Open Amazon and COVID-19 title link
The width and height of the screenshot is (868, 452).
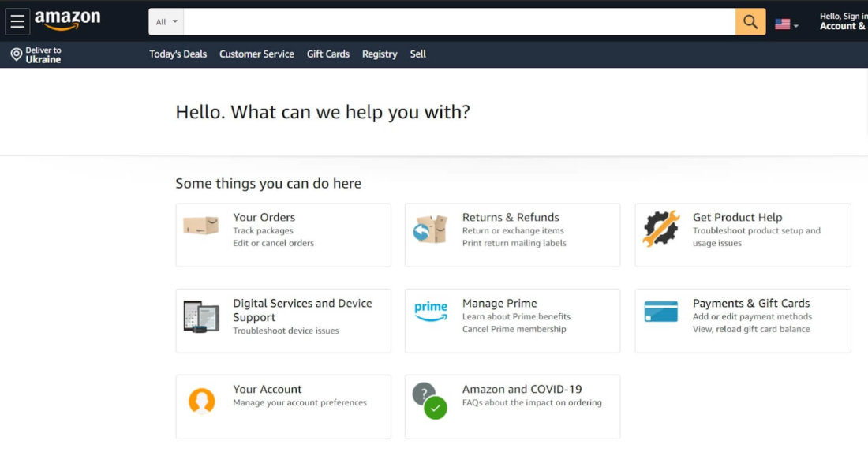pos(522,389)
